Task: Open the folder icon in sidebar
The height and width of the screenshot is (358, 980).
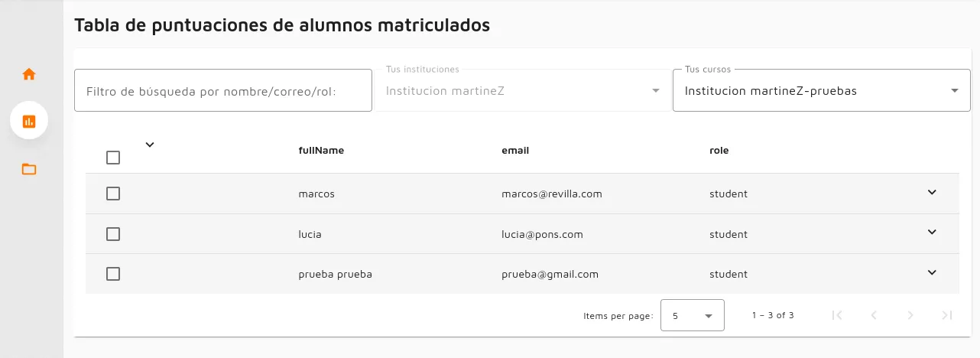Action: point(29,169)
